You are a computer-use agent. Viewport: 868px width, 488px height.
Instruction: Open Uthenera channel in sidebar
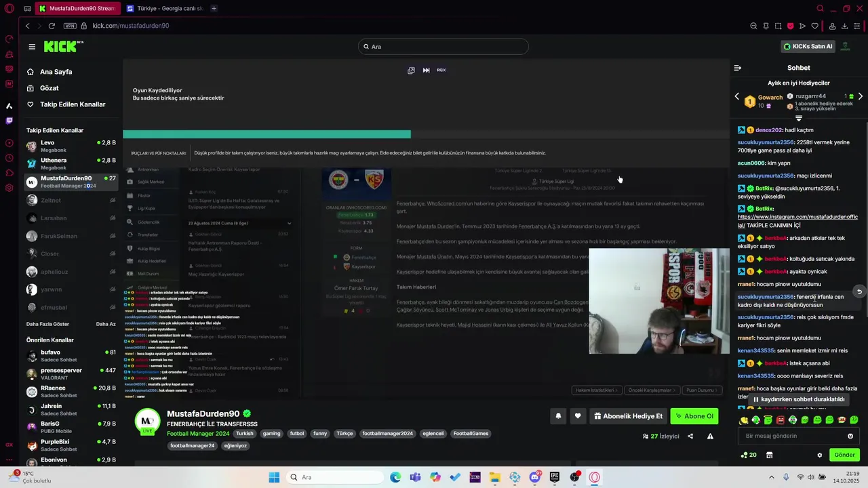[x=71, y=163]
